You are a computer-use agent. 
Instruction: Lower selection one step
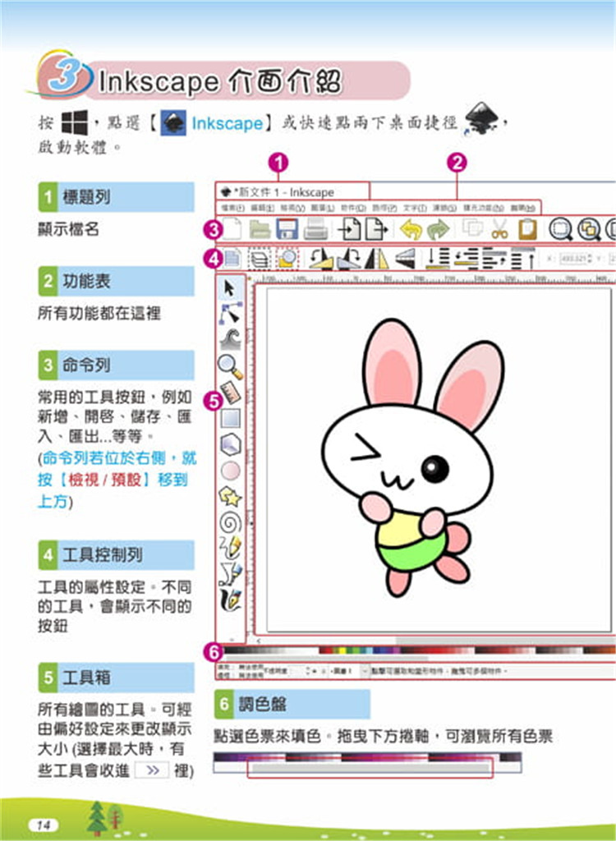tap(466, 260)
